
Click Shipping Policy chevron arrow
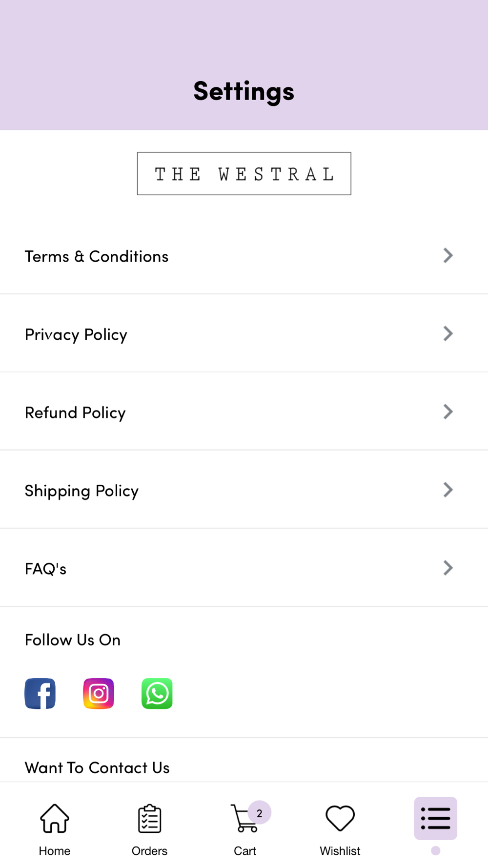pyautogui.click(x=448, y=490)
